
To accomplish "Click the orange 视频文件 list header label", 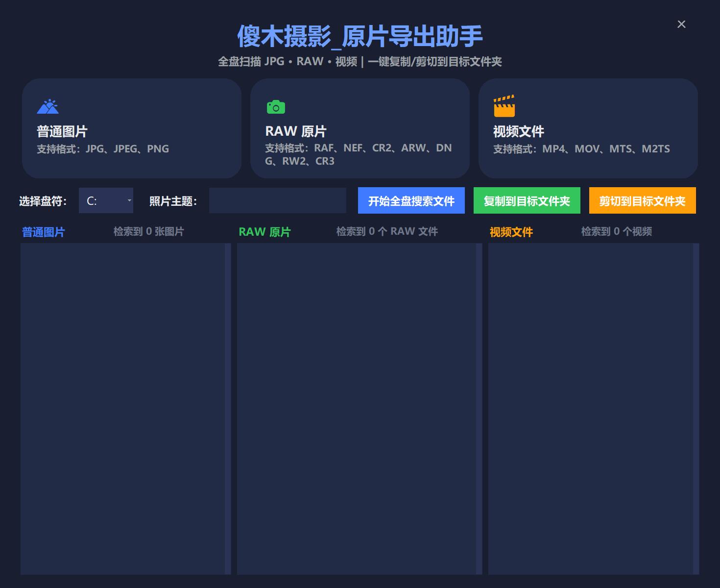I will 511,232.
